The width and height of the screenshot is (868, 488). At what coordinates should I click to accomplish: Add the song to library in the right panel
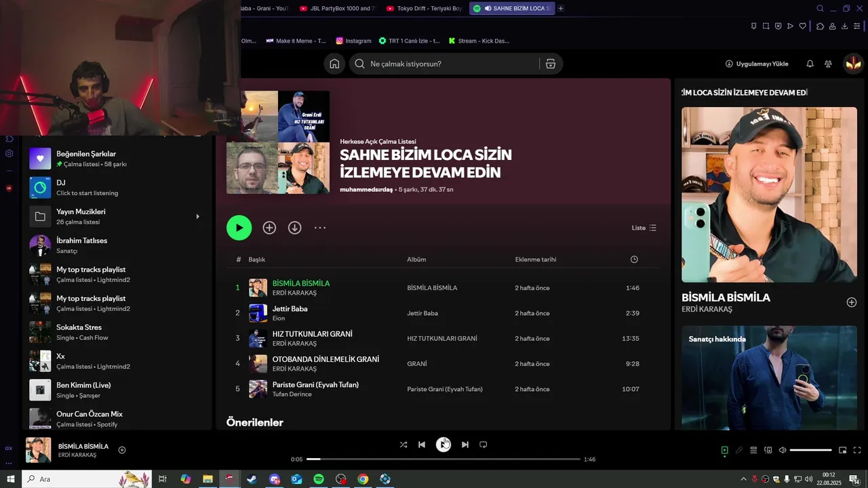pyautogui.click(x=852, y=302)
